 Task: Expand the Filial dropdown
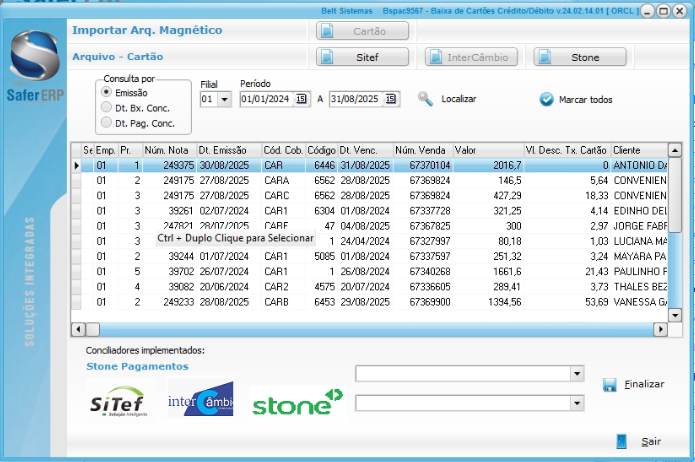click(224, 99)
